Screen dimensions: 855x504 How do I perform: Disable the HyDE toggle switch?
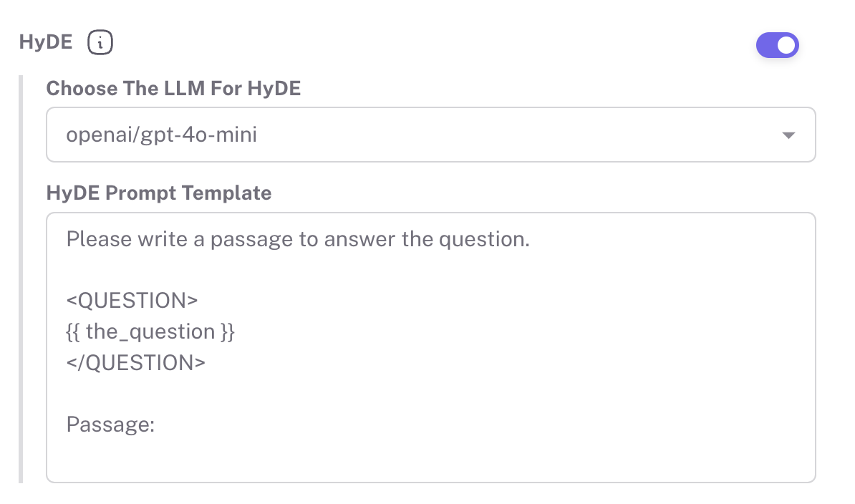coord(777,45)
